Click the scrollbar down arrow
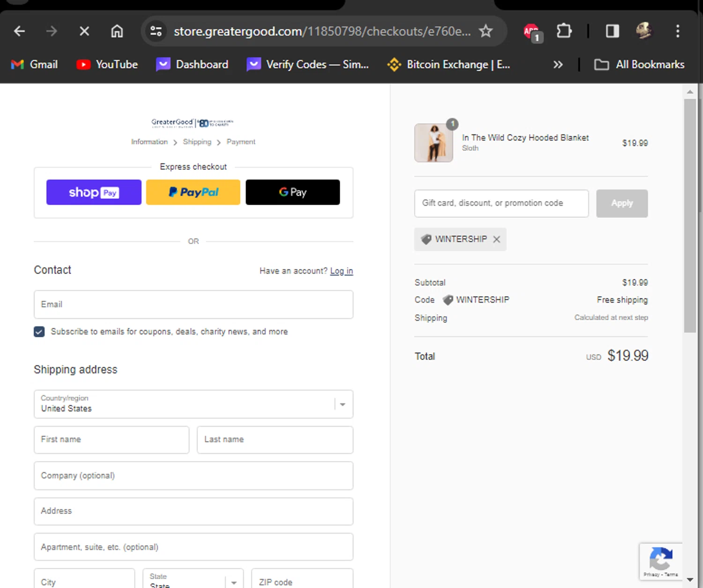 click(690, 580)
